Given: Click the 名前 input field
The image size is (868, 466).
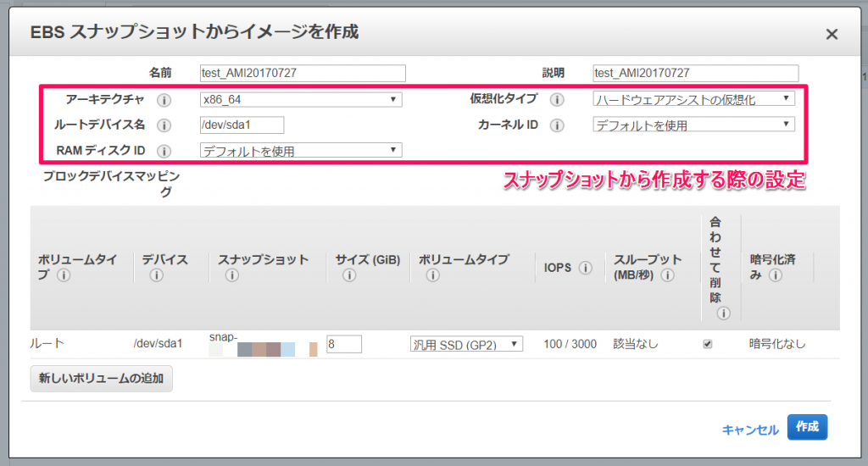Looking at the screenshot, I should pos(303,73).
